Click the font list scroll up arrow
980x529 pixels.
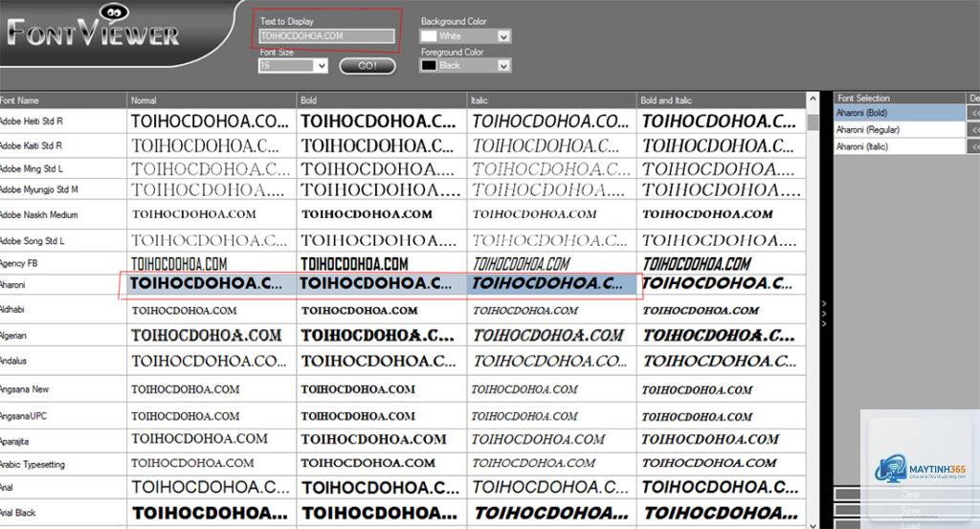[x=813, y=99]
